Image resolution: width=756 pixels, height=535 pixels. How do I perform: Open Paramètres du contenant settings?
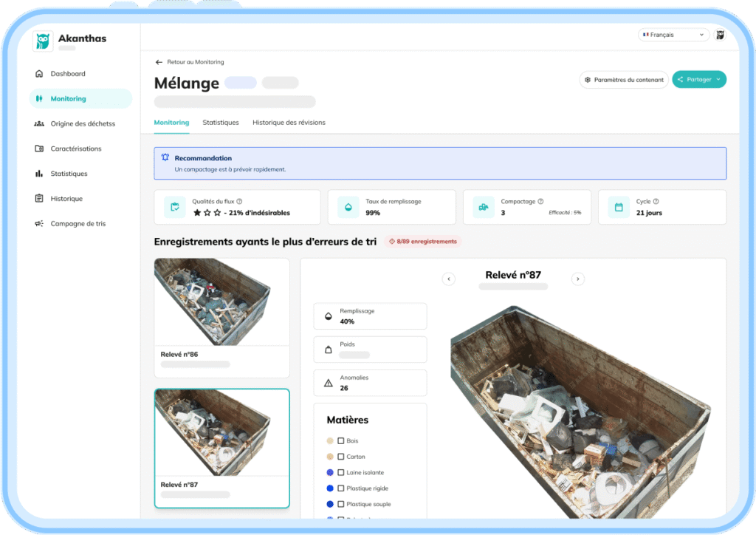(624, 80)
